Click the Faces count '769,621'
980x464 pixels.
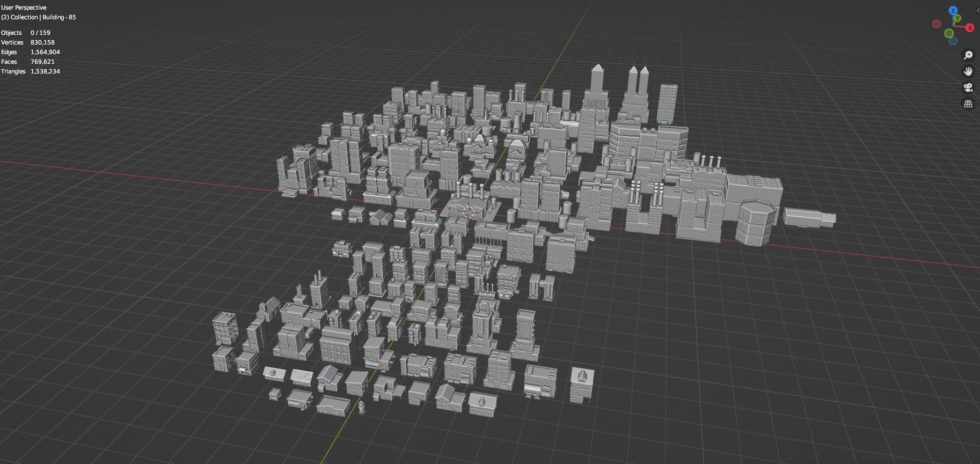42,62
